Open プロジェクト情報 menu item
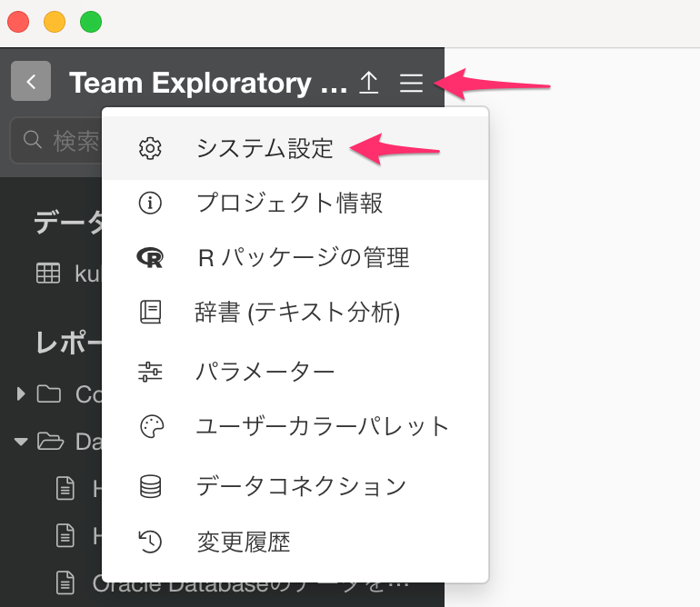Image resolution: width=700 pixels, height=607 pixels. coord(295,203)
